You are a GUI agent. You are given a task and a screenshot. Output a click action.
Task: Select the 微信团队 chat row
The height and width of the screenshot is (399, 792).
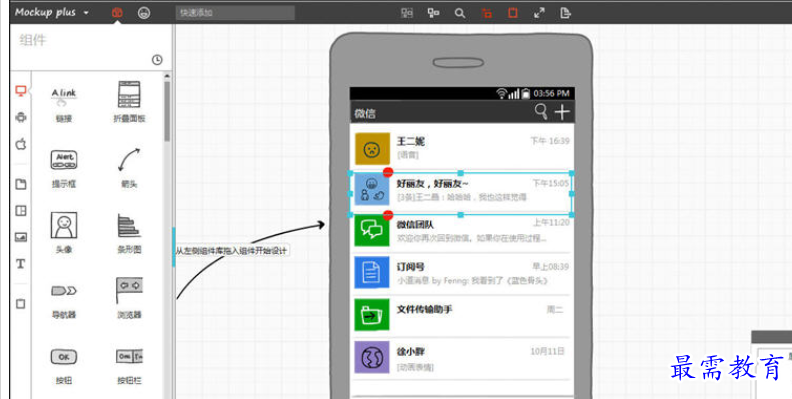tap(462, 232)
